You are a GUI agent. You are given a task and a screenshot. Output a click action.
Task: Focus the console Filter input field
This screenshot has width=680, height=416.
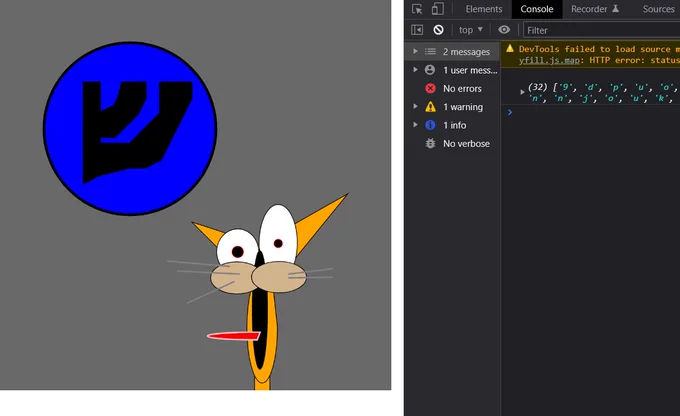click(601, 30)
